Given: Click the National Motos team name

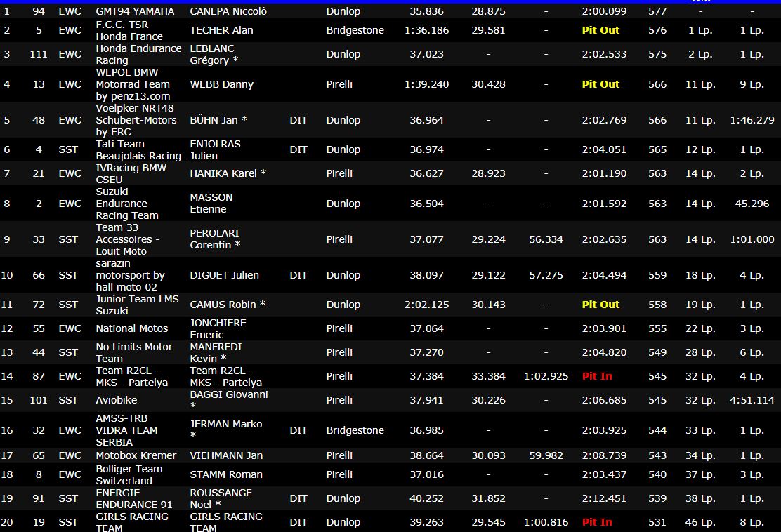Looking at the screenshot, I should 132,328.
